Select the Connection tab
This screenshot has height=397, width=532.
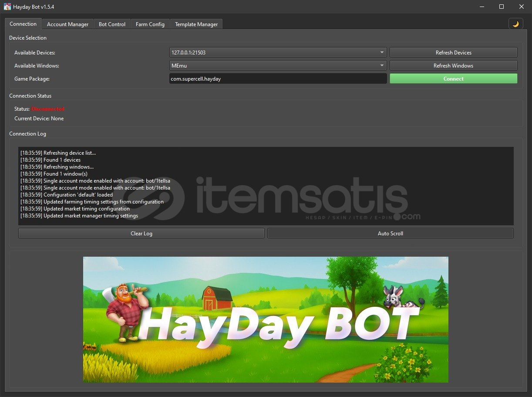point(23,24)
